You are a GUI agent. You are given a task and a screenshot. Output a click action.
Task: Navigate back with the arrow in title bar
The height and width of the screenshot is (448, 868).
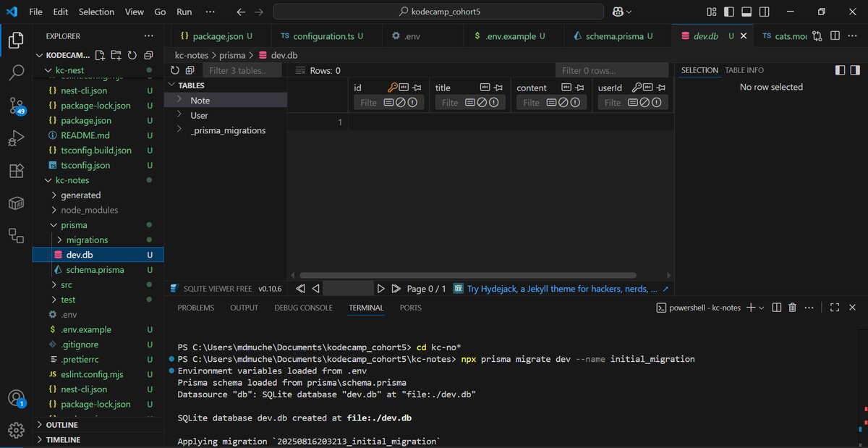pyautogui.click(x=242, y=12)
